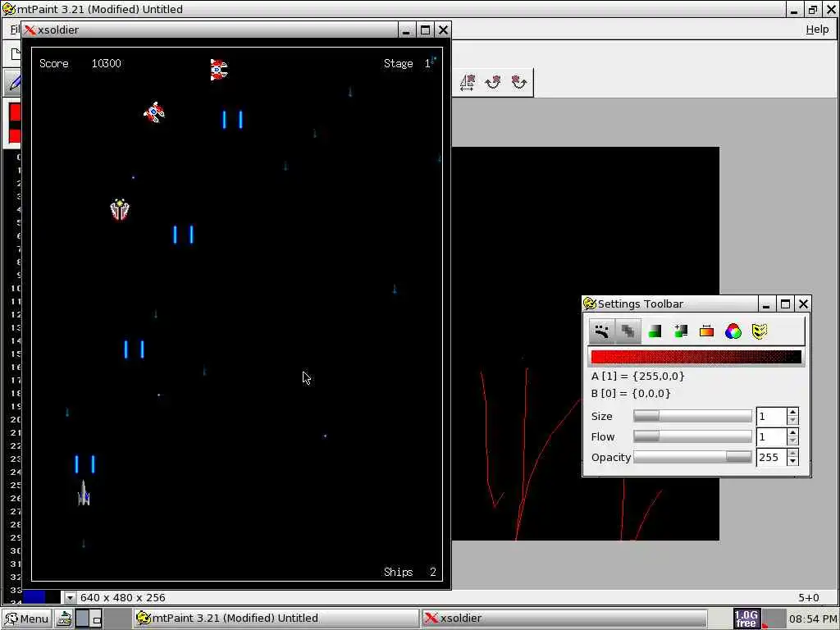Toggle disable-all-masks icon in Settings Toolbar
The width and height of the screenshot is (840, 630).
759,331
